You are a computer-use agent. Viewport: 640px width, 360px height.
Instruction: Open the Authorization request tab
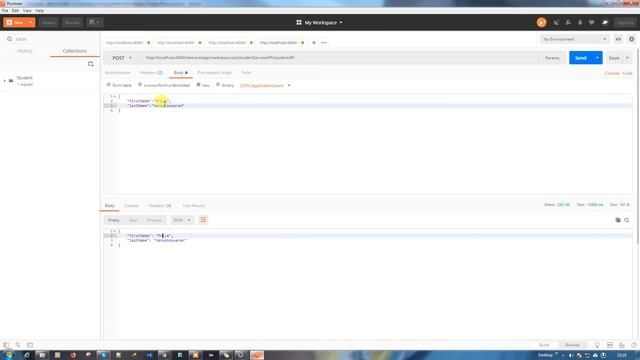[118, 73]
